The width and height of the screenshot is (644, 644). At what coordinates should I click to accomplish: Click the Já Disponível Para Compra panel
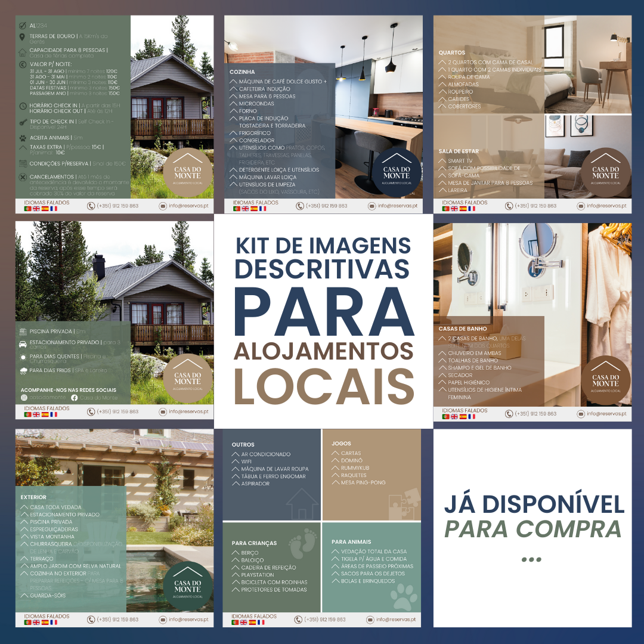tap(532, 528)
